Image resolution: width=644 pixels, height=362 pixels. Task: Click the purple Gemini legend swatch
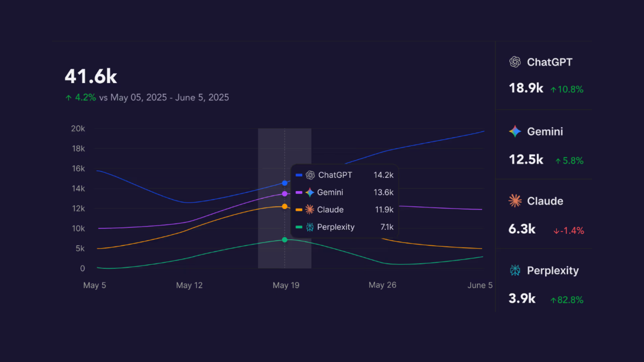point(299,192)
